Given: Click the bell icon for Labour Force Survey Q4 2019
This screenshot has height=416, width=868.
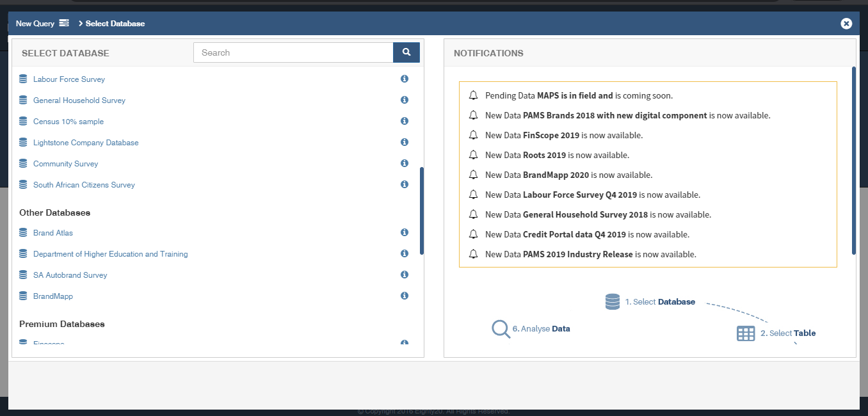Looking at the screenshot, I should pos(474,195).
